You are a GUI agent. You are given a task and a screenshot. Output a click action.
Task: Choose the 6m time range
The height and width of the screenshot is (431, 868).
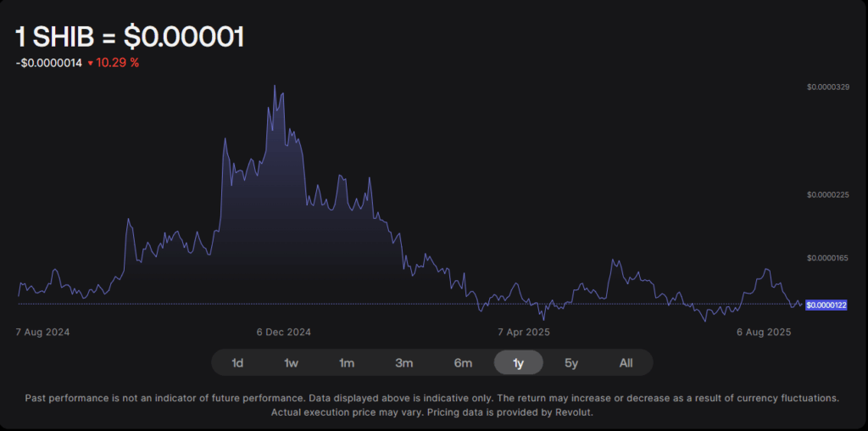coord(463,363)
